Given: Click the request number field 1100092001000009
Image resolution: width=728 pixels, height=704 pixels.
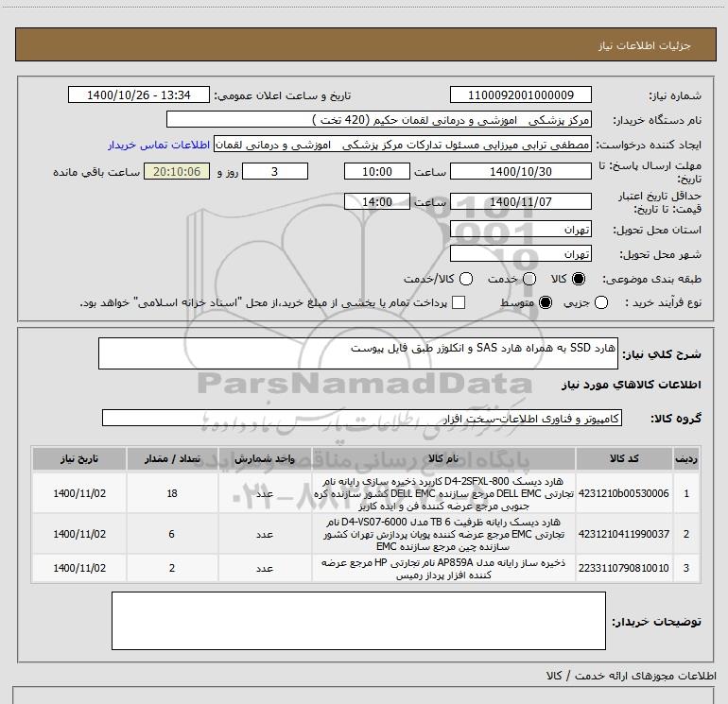Looking at the screenshot, I should [x=520, y=95].
